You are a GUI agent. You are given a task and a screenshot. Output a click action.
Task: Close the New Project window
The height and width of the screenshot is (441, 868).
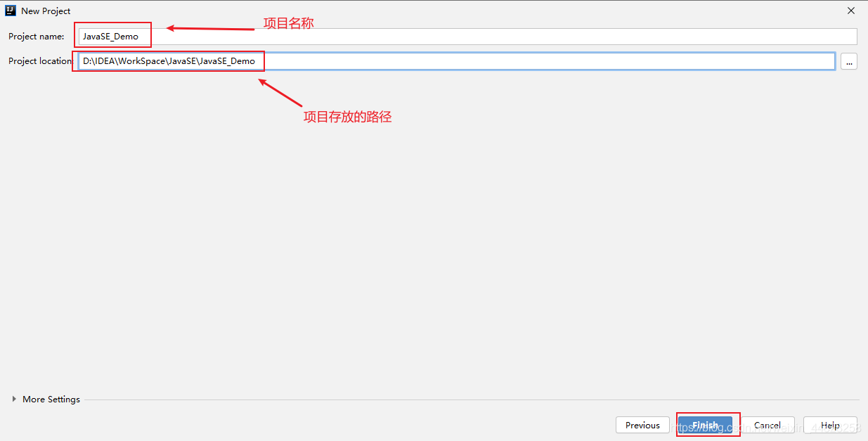pyautogui.click(x=851, y=11)
